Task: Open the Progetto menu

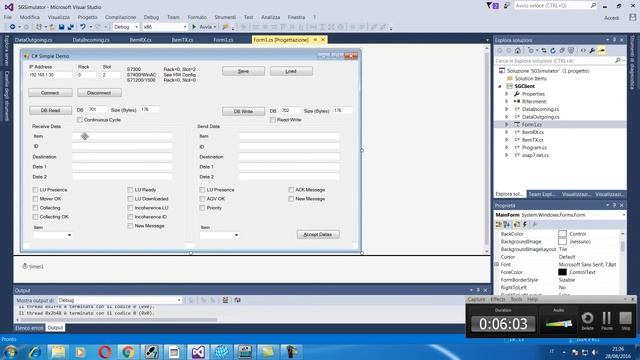Action: point(87,17)
